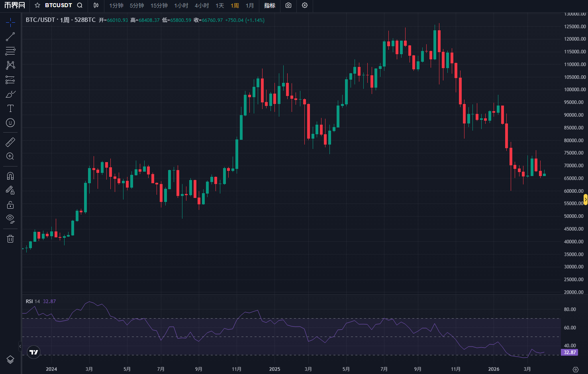Toggle magnet snap mode
This screenshot has width=588, height=374.
tap(10, 176)
